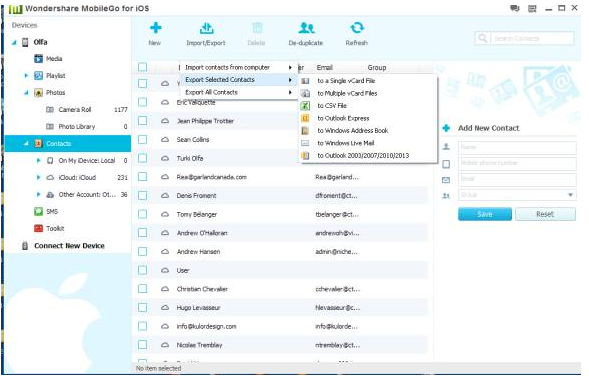Check the box for Jean Philippe Trottier
This screenshot has width=589, height=376.
[142, 121]
